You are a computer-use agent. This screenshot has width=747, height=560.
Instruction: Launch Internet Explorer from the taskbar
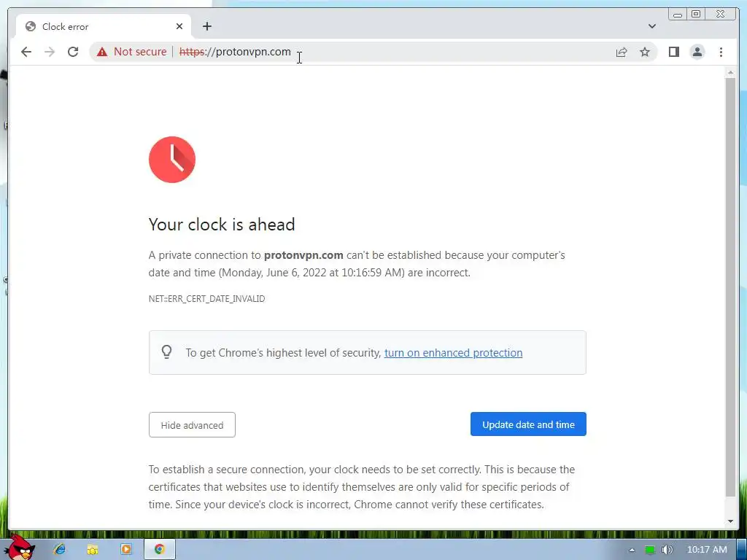pos(60,550)
